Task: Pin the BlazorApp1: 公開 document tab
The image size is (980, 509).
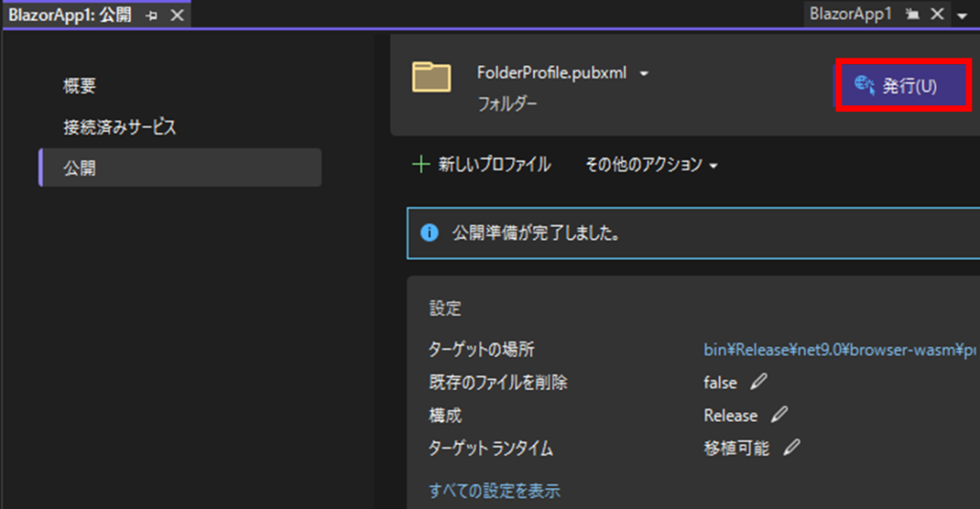Action: click(x=151, y=16)
